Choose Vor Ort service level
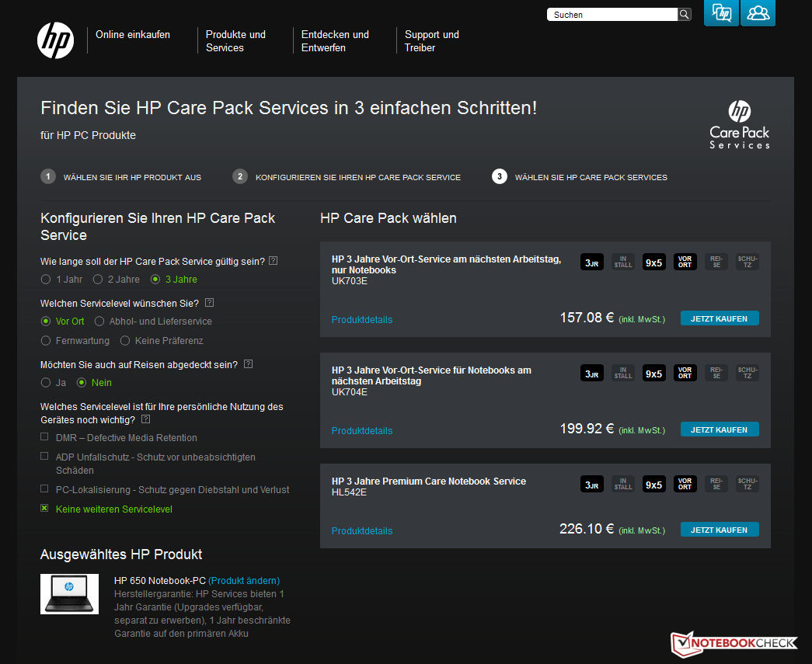This screenshot has width=812, height=664. pos(46,322)
